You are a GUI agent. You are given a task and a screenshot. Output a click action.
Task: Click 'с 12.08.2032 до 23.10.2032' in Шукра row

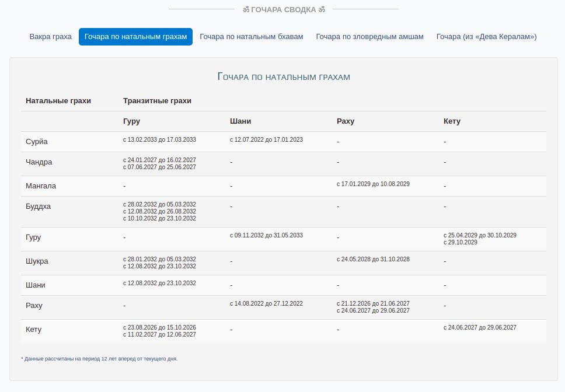(159, 267)
